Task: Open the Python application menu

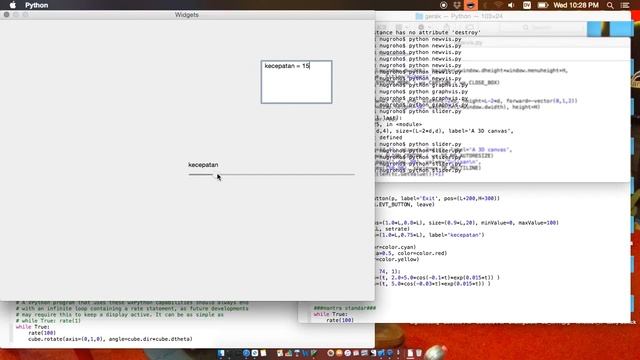Action: pos(36,5)
